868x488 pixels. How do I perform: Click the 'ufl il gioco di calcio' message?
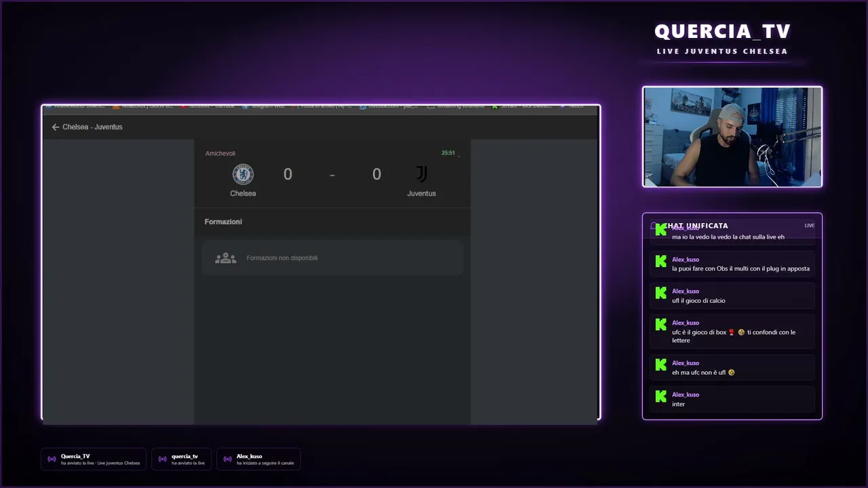click(698, 300)
